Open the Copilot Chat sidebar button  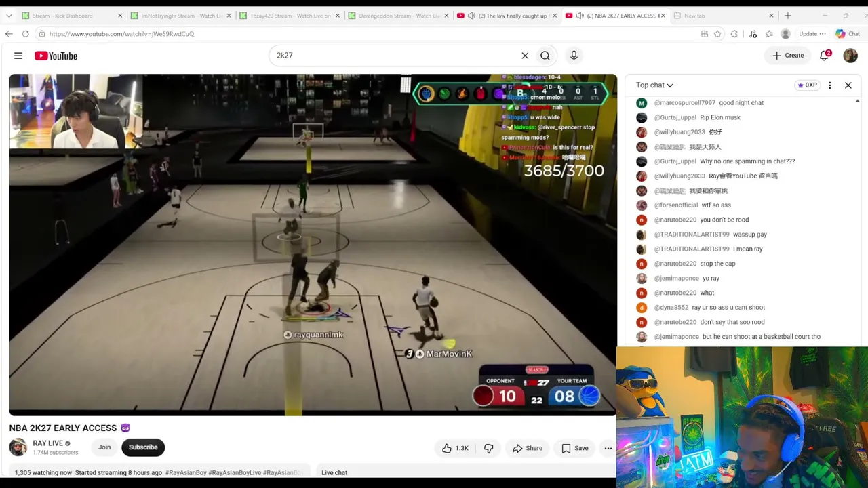tap(848, 34)
